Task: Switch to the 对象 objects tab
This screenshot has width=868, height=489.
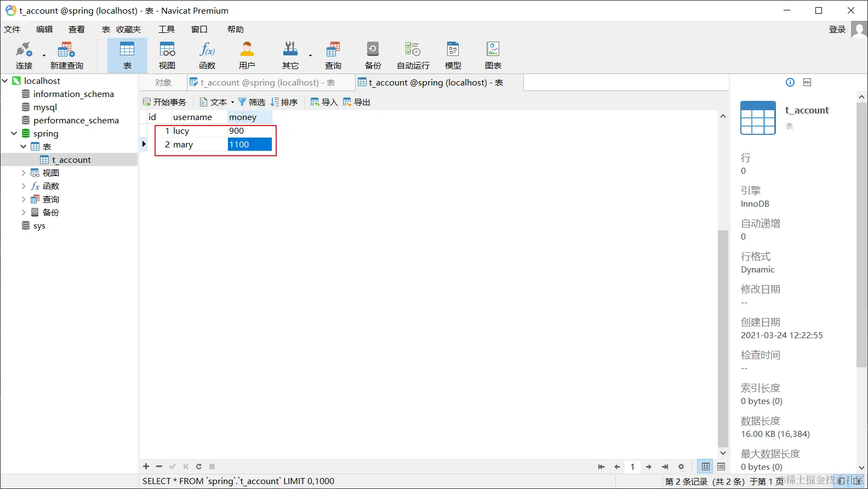Action: [x=163, y=82]
